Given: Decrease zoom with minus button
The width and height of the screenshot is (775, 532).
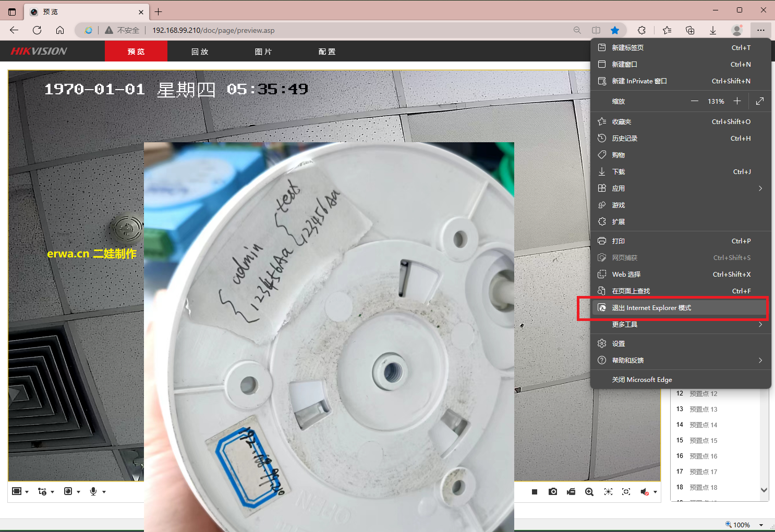Looking at the screenshot, I should tap(695, 101).
